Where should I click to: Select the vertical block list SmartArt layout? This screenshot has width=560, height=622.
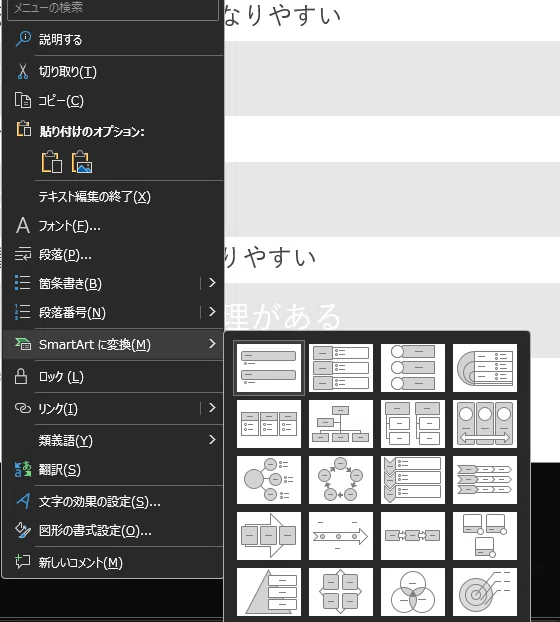(341, 368)
